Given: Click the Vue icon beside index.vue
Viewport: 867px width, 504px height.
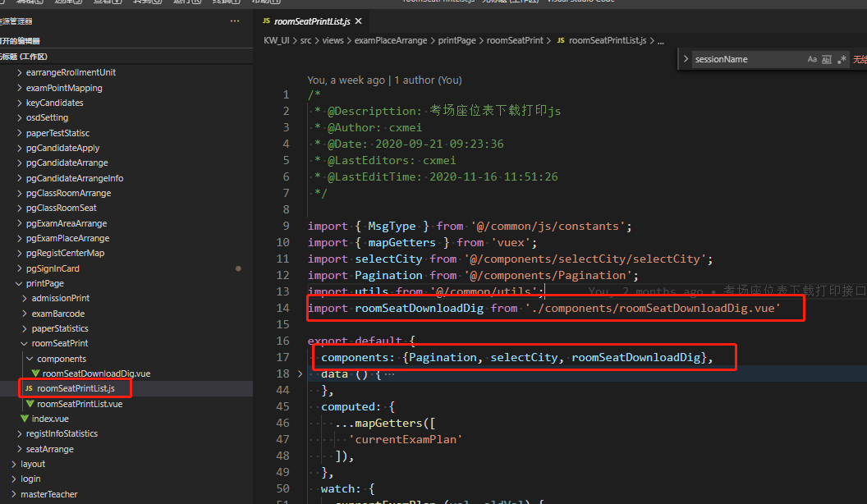Looking at the screenshot, I should point(25,419).
